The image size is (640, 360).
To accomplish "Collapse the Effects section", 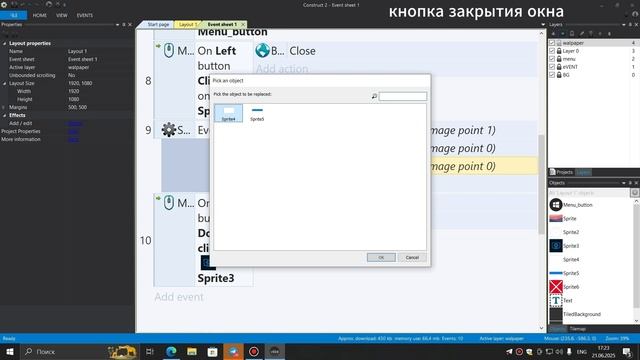I will click(x=4, y=116).
